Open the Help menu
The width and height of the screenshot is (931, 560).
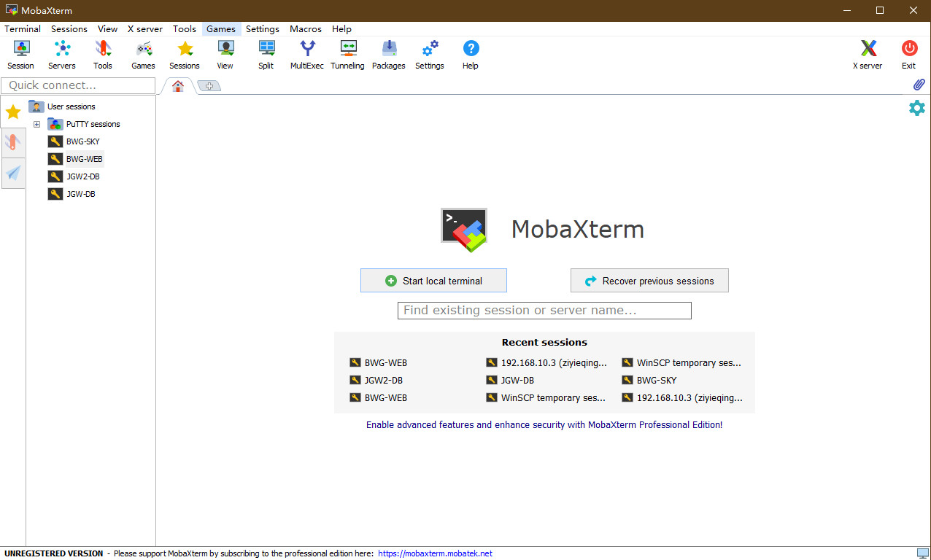click(341, 29)
